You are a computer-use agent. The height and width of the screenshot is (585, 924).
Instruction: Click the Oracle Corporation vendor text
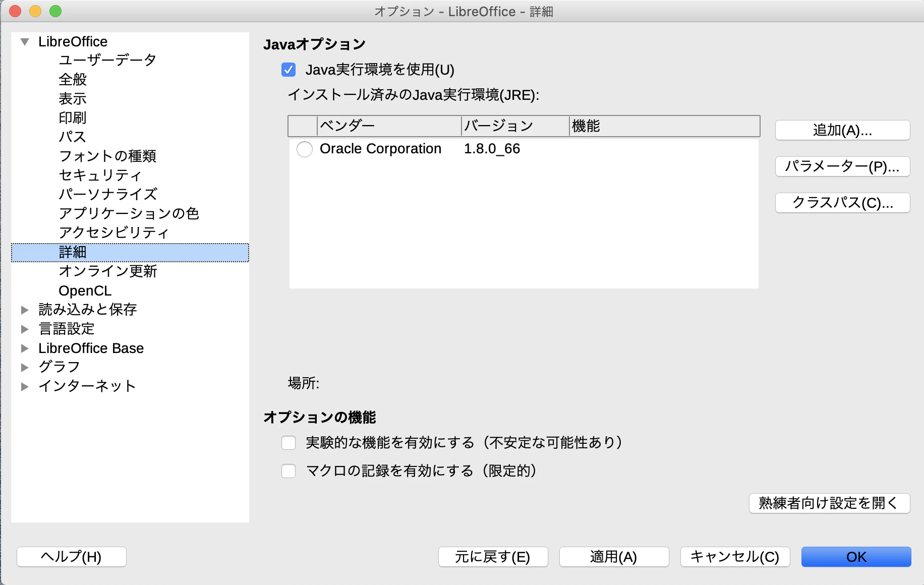(x=380, y=149)
